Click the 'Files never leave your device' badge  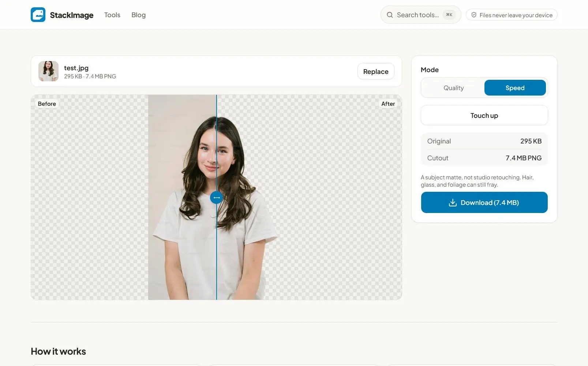pyautogui.click(x=512, y=15)
